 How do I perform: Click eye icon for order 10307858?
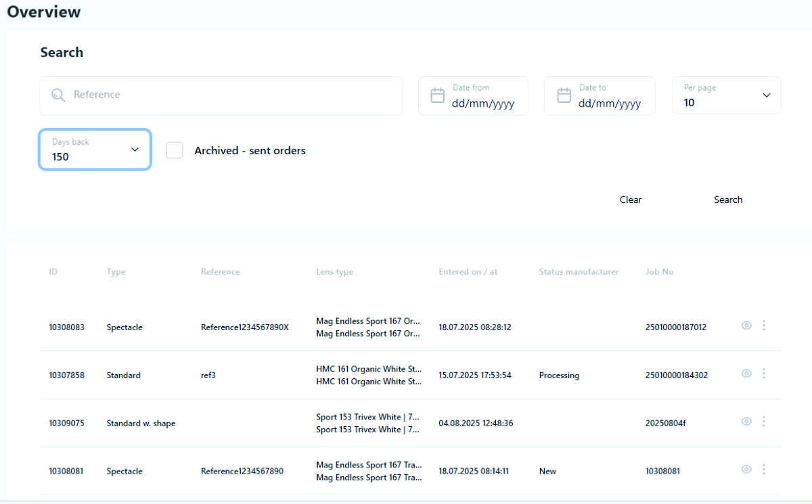pos(746,373)
